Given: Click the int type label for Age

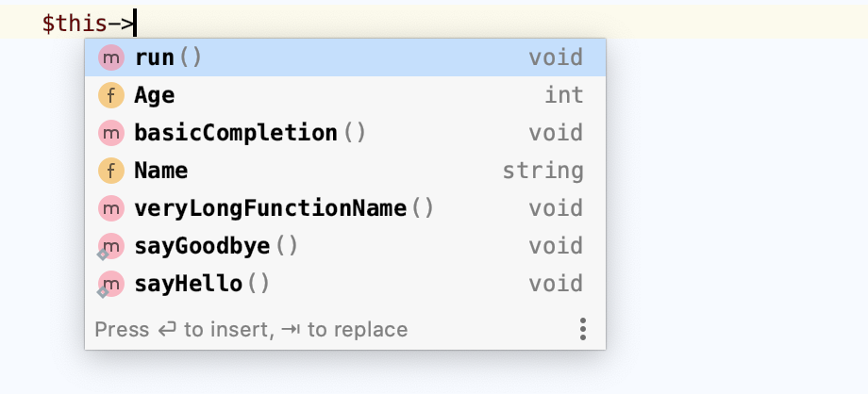Looking at the screenshot, I should click(564, 95).
